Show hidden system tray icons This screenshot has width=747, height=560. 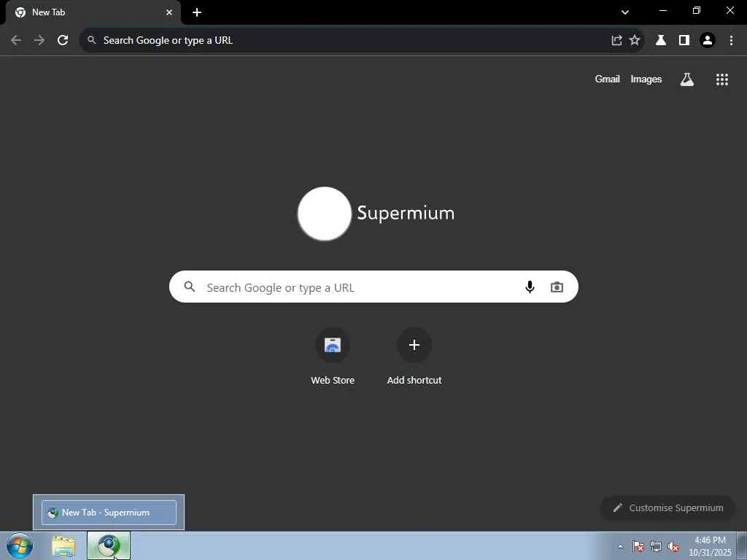coord(620,547)
